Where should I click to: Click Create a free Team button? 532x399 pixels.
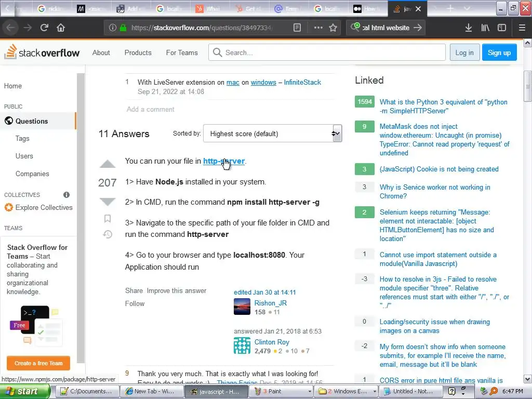38,363
